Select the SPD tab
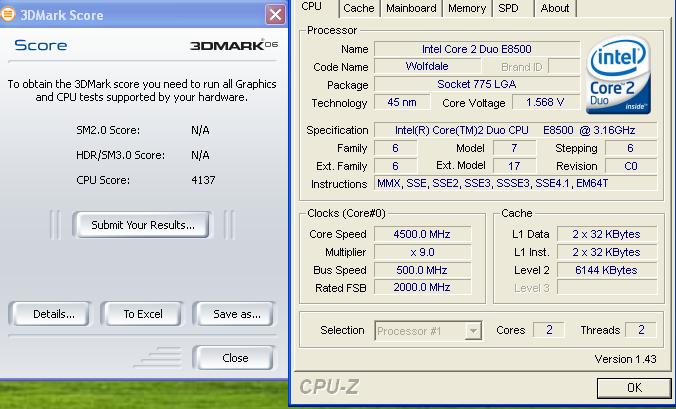This screenshot has height=409, width=676. pyautogui.click(x=508, y=8)
